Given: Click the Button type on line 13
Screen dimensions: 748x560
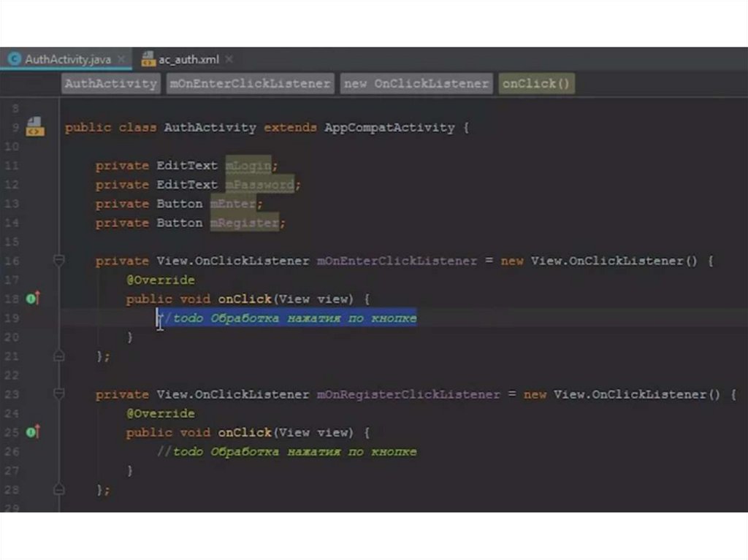Looking at the screenshot, I should coord(180,204).
